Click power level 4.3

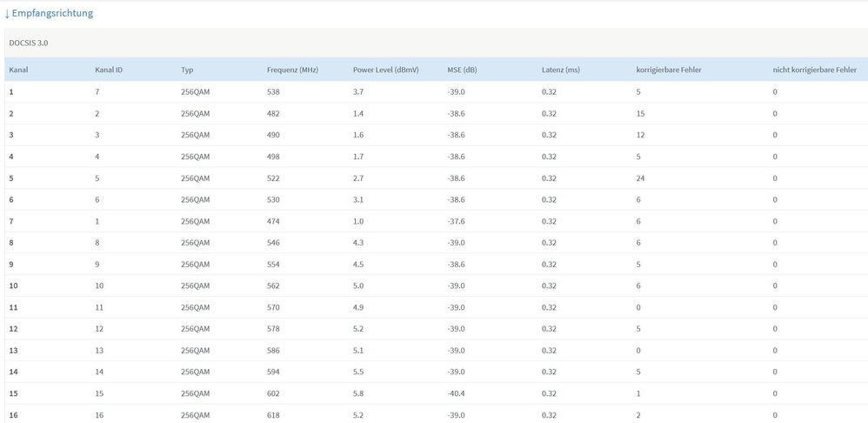[x=358, y=243]
